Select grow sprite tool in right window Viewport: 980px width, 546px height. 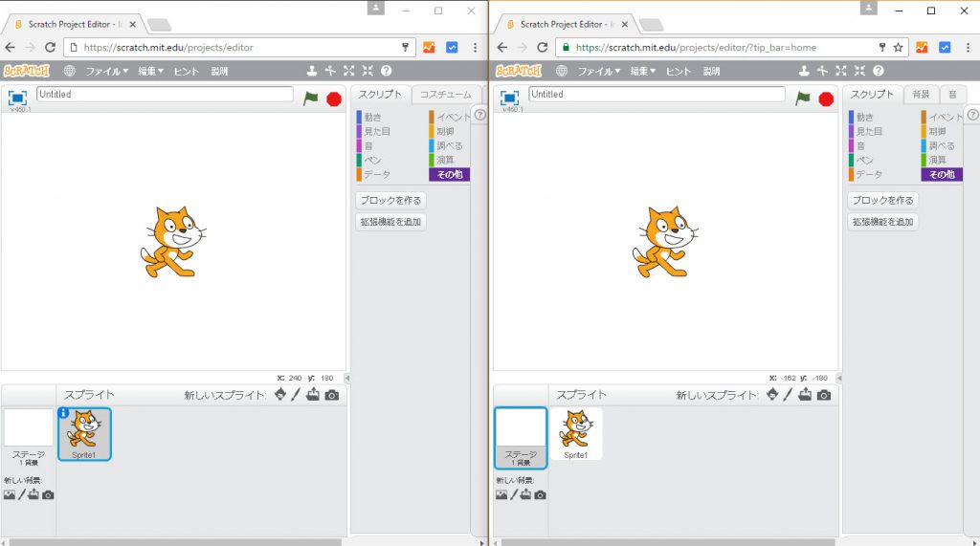pyautogui.click(x=841, y=71)
